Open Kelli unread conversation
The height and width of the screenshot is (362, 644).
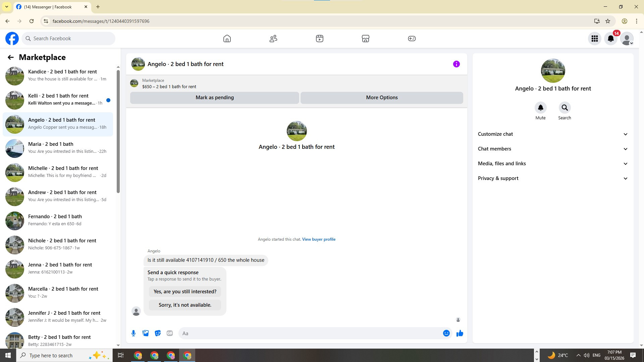click(58, 100)
